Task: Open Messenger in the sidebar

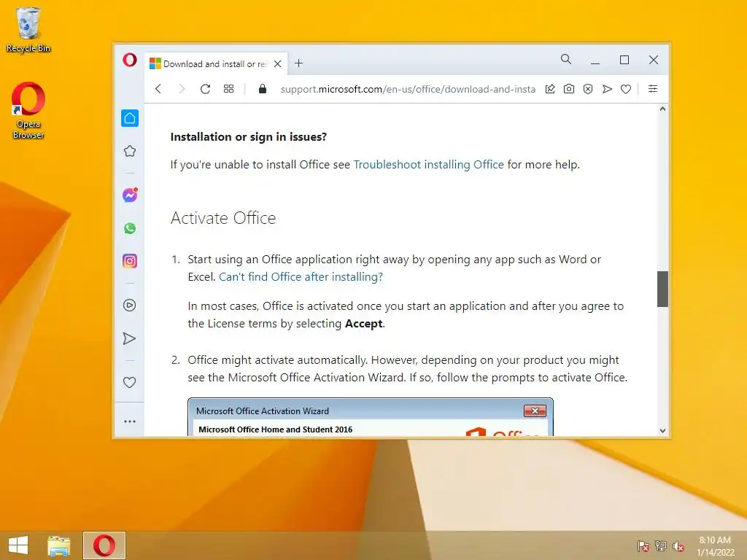Action: point(130,195)
